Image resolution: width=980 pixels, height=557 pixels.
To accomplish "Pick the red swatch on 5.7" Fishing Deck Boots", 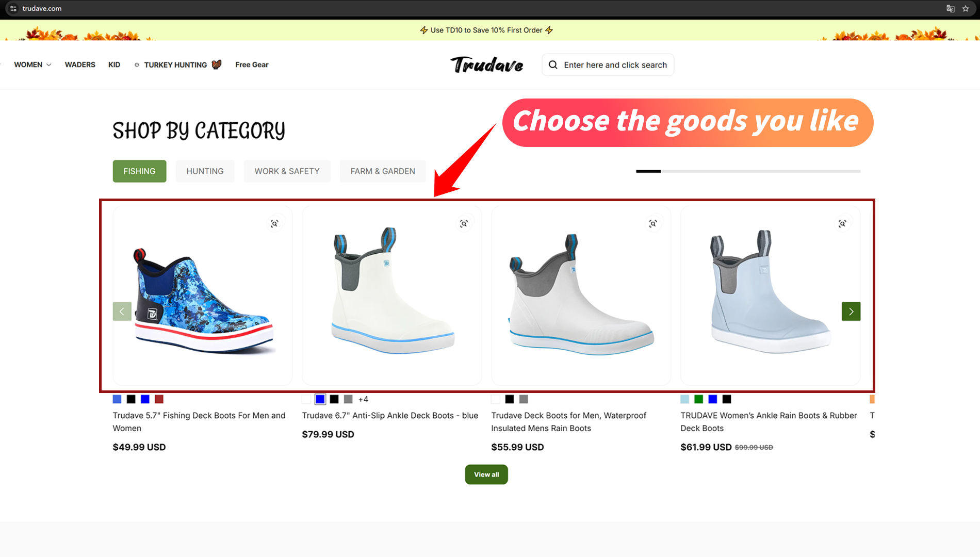I will pyautogui.click(x=159, y=399).
